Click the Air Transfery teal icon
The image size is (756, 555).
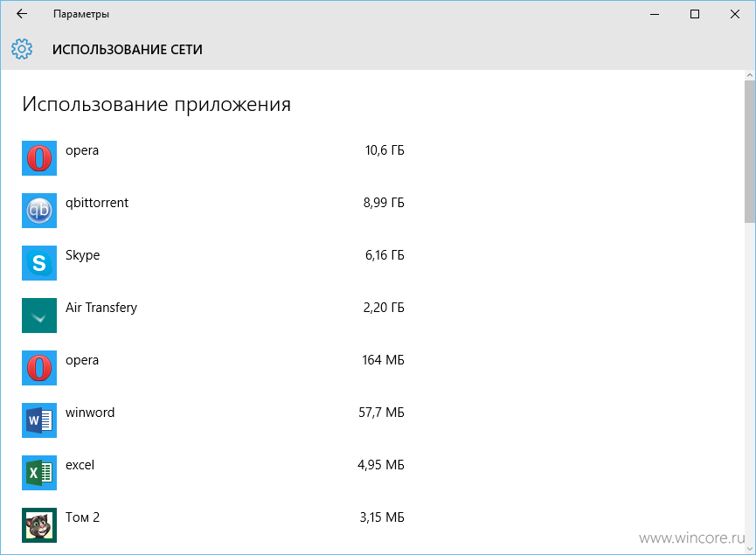[x=39, y=316]
